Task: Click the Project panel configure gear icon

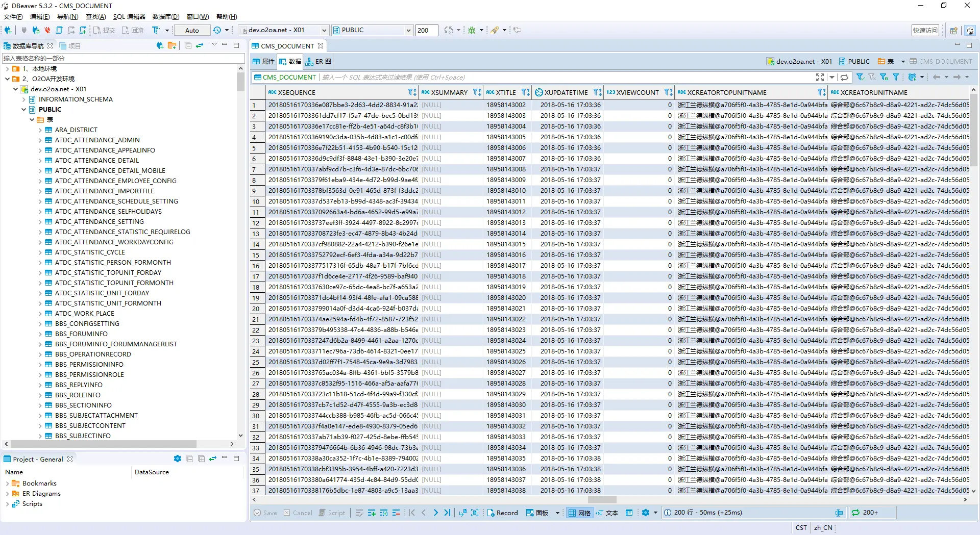Action: tap(177, 458)
